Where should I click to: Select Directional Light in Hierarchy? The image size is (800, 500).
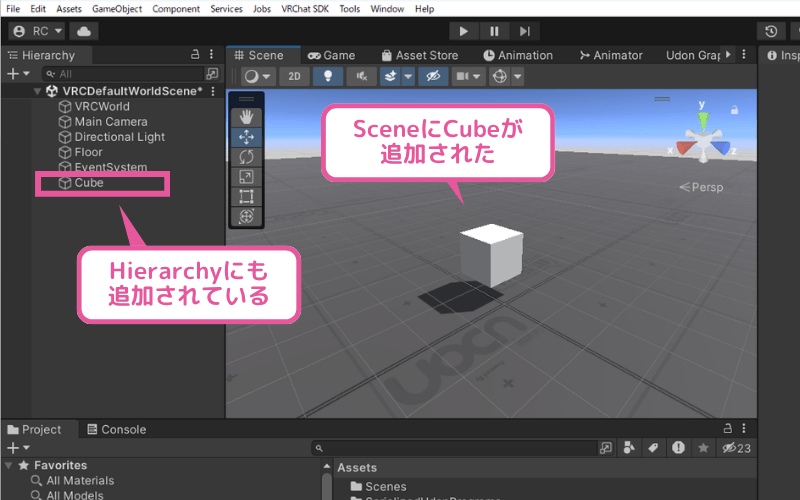pos(112,137)
